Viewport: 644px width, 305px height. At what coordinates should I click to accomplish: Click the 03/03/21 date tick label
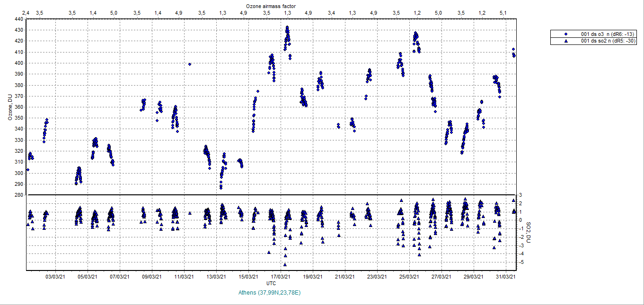point(55,277)
